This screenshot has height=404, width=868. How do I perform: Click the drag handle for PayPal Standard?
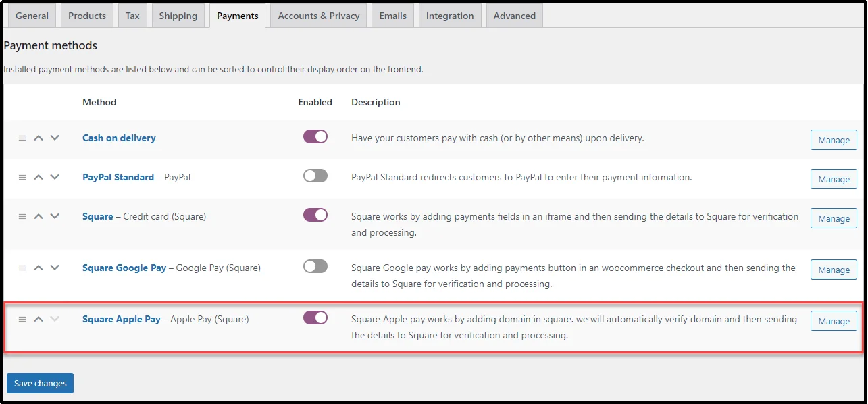point(22,177)
